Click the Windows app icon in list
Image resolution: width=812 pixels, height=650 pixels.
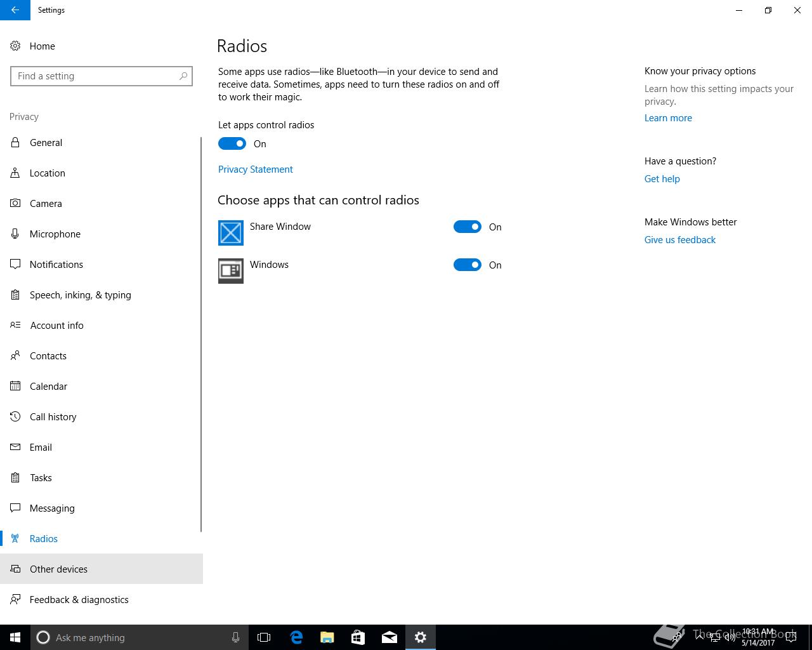point(231,271)
